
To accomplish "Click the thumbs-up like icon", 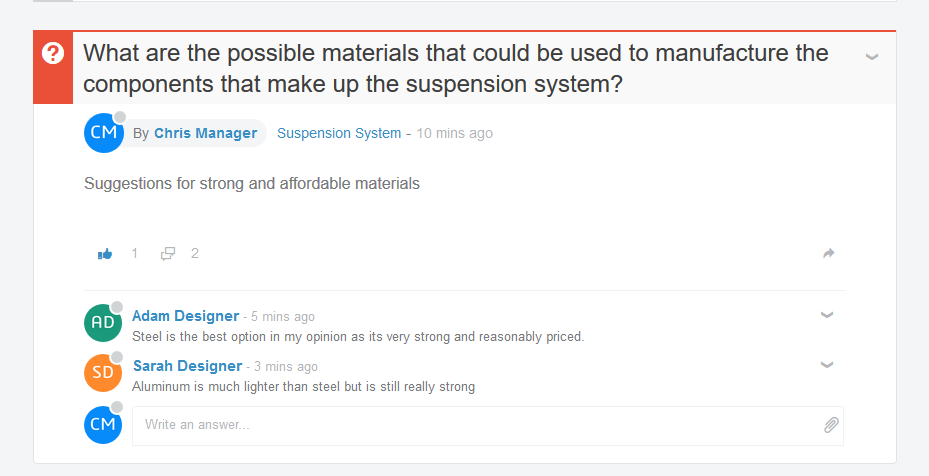I will pos(105,254).
